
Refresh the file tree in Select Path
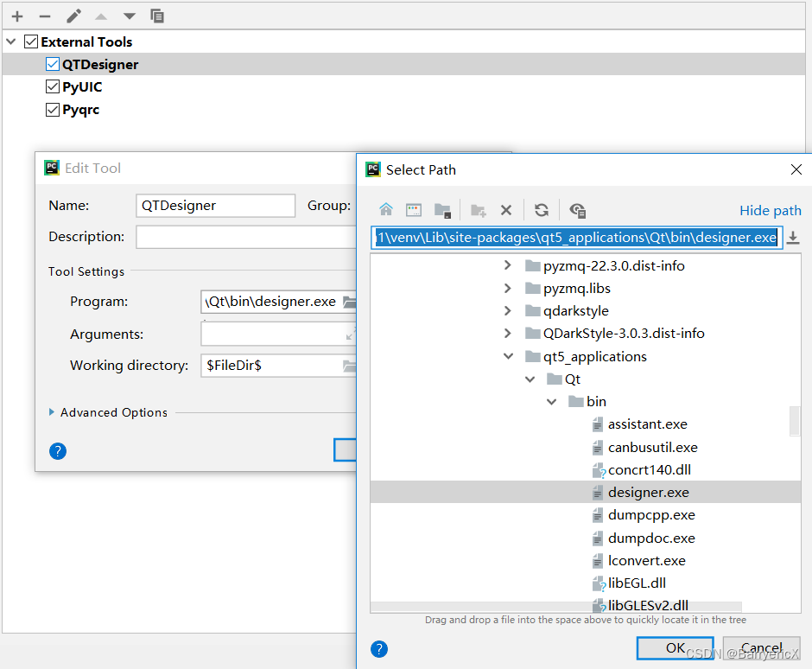(x=542, y=210)
